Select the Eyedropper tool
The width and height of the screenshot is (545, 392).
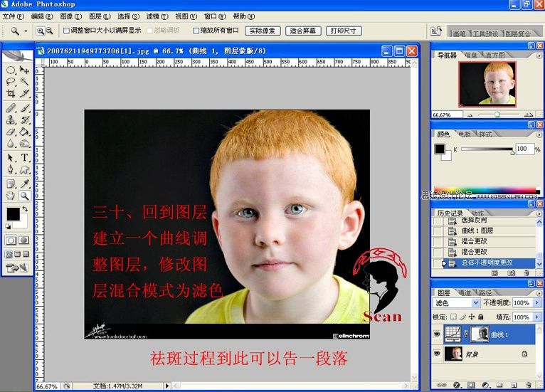pos(24,184)
